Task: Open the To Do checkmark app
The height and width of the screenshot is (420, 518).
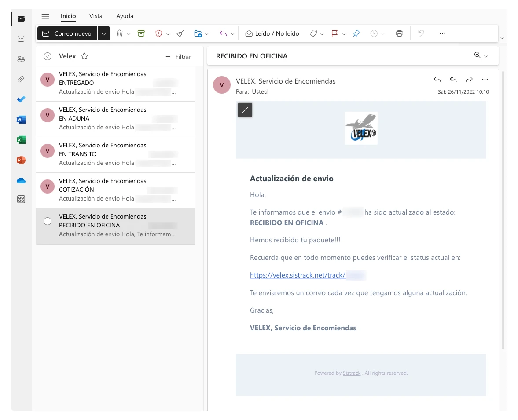Action: pyautogui.click(x=21, y=99)
